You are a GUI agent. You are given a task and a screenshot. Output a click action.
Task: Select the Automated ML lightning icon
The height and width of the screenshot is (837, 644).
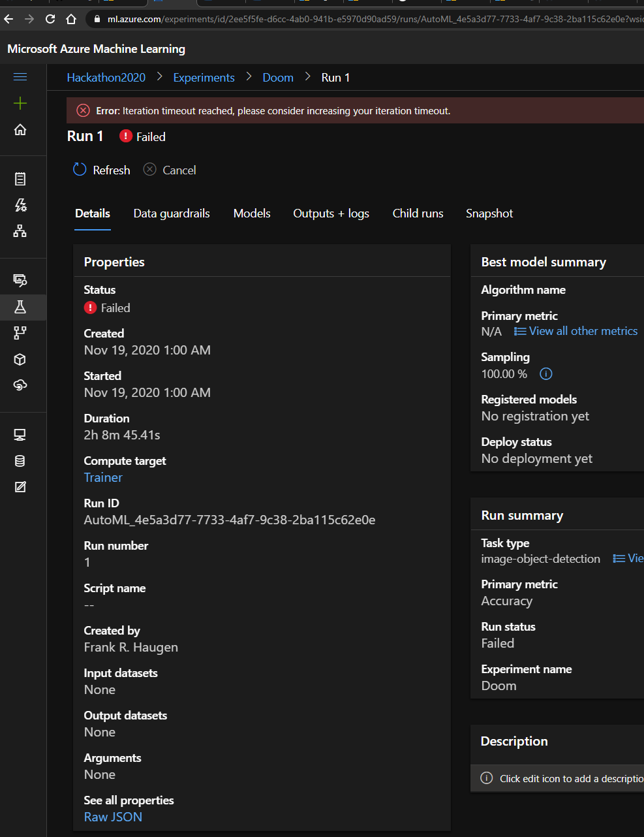20,204
